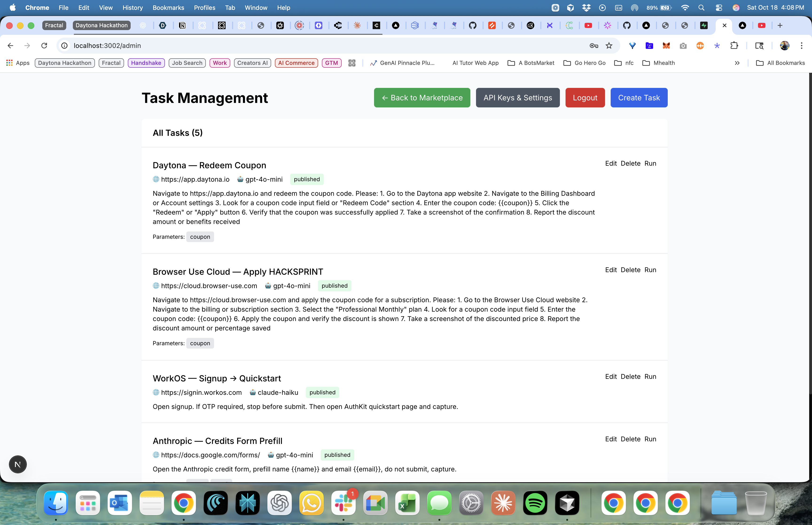Click the MetaMask fox extension icon
The width and height of the screenshot is (812, 525).
click(x=666, y=45)
